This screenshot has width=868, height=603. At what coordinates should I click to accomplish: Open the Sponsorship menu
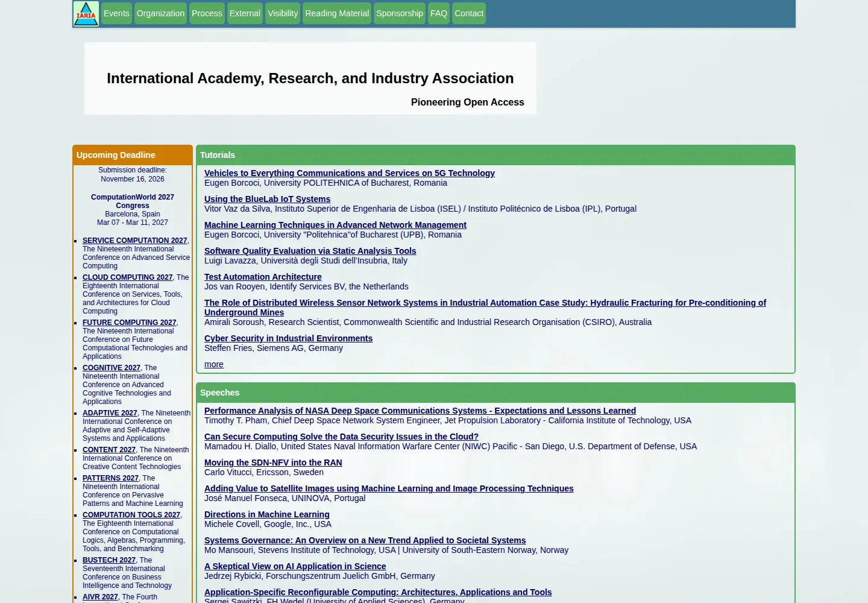pos(400,13)
